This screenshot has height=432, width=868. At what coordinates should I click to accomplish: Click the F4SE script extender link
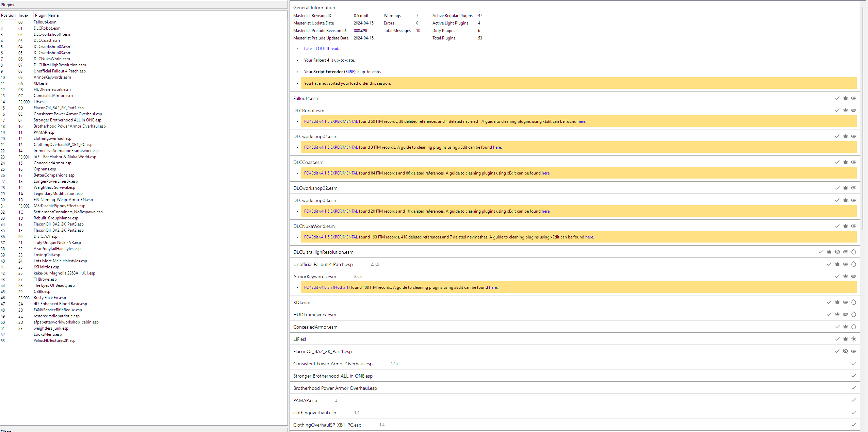349,71
